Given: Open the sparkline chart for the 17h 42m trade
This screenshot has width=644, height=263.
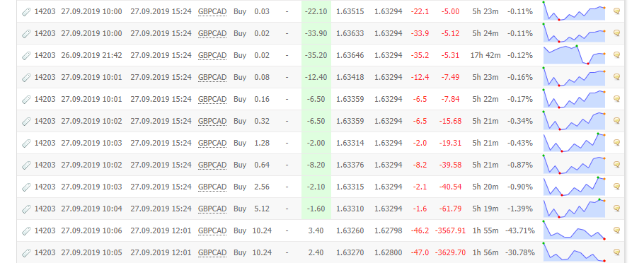Looking at the screenshot, I should point(574,55).
